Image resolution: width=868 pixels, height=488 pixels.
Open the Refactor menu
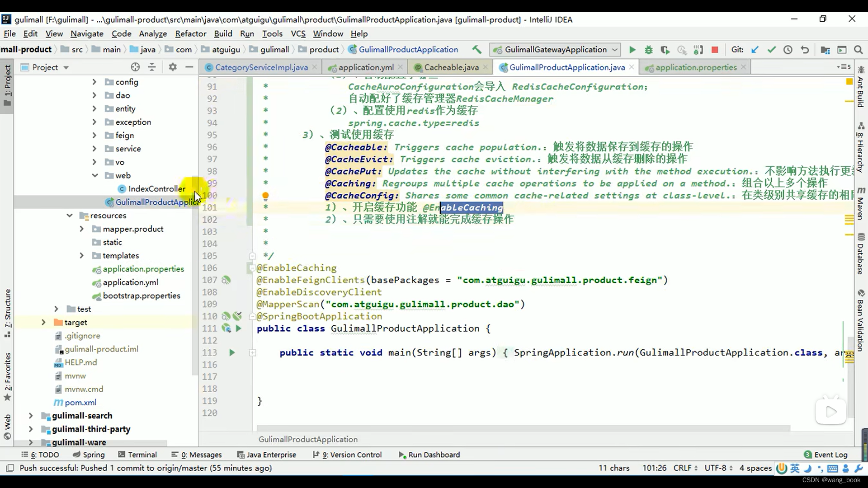(190, 33)
